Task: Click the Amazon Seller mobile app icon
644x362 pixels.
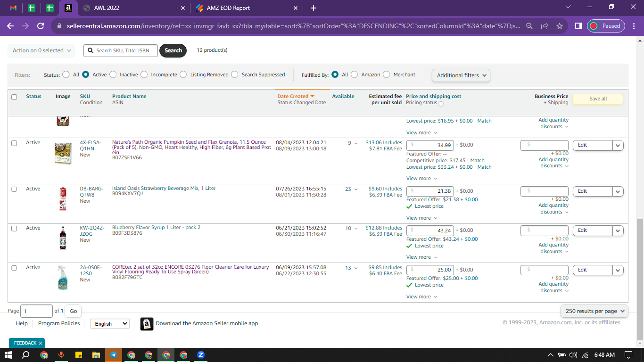Action: pyautogui.click(x=147, y=324)
